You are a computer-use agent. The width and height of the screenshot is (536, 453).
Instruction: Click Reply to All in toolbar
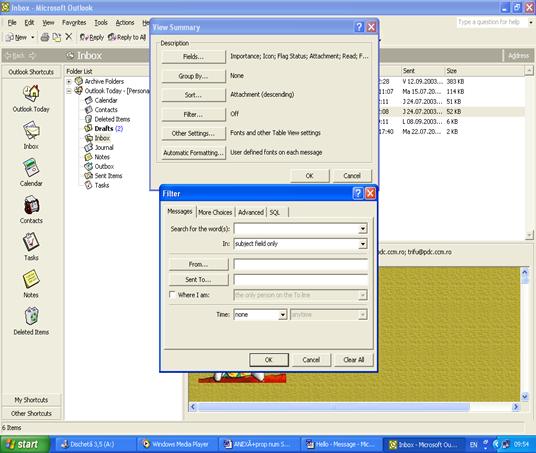coord(127,37)
